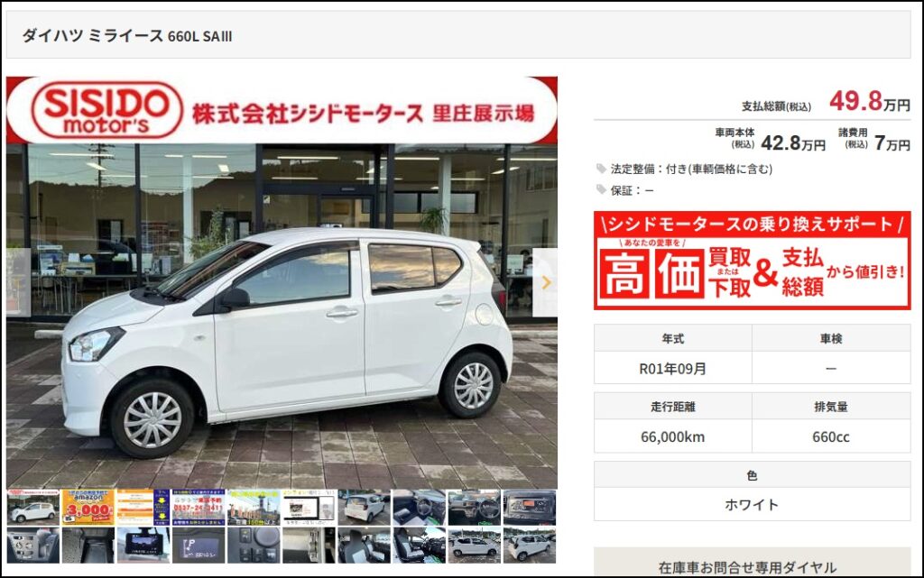Screen dimensions: 924x578
Task: Click the next photo arrow on main image
Action: pyautogui.click(x=545, y=282)
